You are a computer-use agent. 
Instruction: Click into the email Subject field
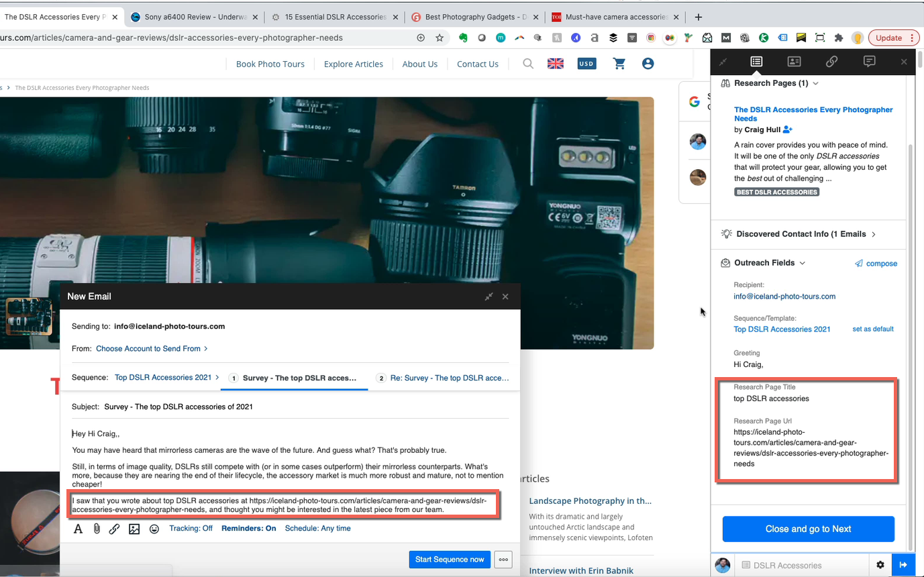click(x=302, y=407)
